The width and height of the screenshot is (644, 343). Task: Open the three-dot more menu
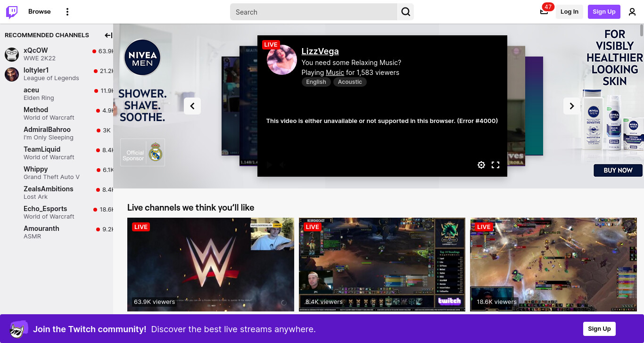tap(67, 12)
